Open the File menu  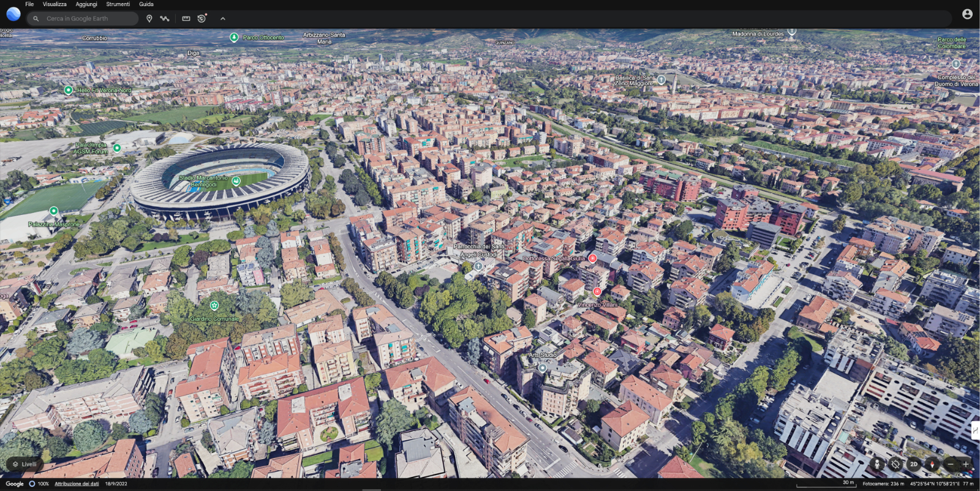[x=29, y=4]
